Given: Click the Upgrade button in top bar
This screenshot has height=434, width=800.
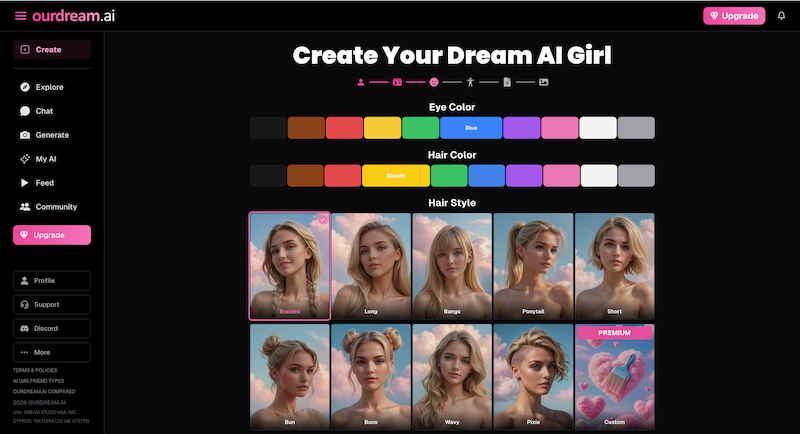Looking at the screenshot, I should (x=734, y=16).
